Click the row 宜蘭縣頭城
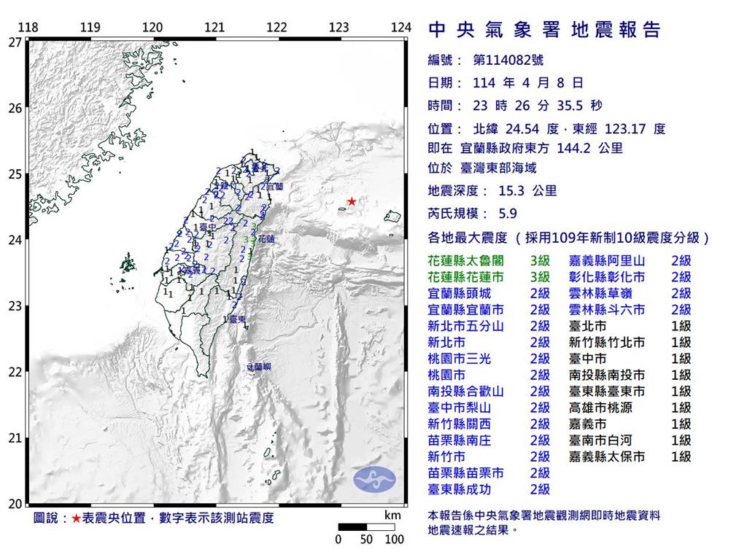 (x=489, y=293)
